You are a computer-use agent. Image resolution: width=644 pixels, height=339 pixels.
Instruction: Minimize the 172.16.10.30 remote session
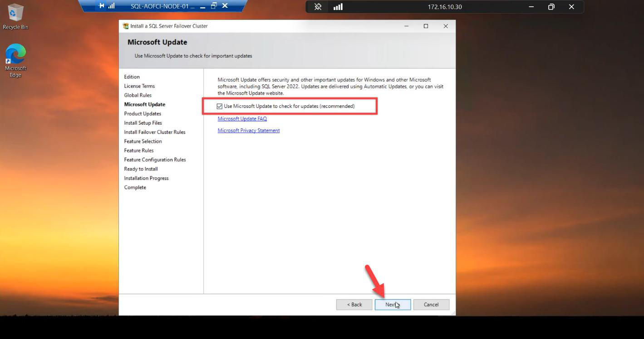click(531, 7)
